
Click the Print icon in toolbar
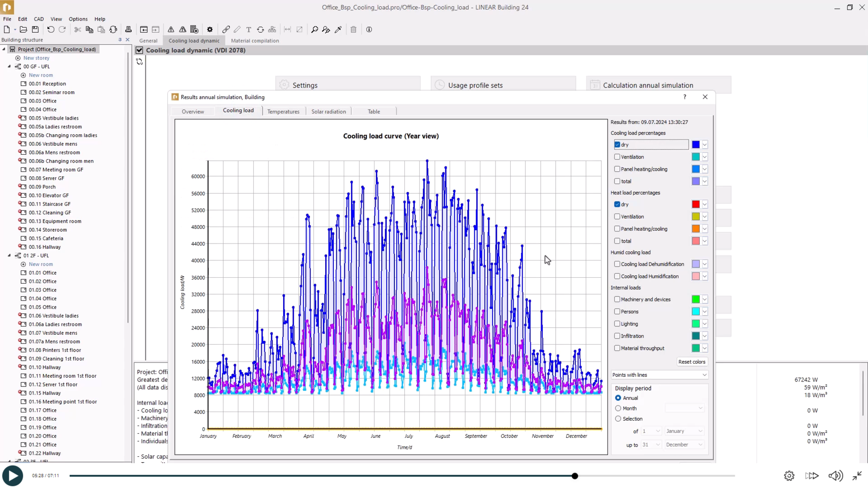[128, 30]
